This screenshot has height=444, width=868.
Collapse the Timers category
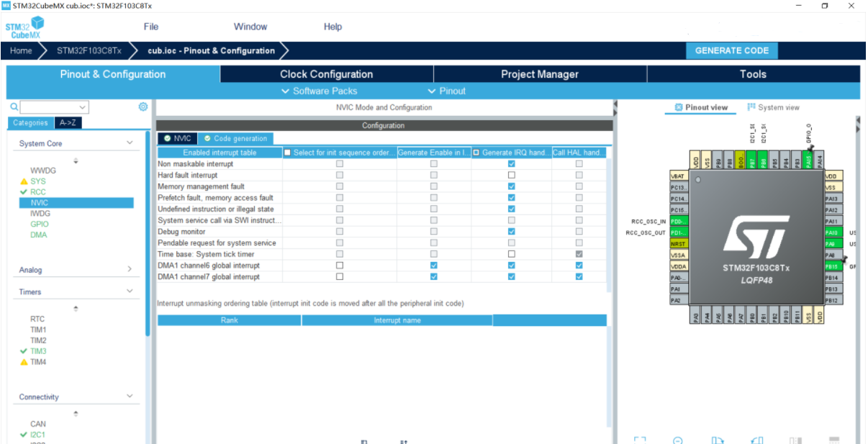(130, 291)
